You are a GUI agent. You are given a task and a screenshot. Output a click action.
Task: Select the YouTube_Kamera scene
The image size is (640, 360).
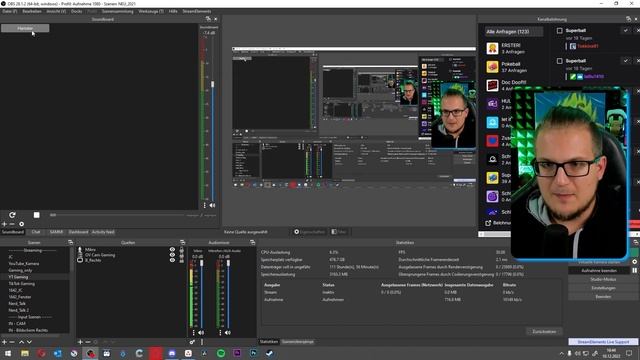[24, 264]
